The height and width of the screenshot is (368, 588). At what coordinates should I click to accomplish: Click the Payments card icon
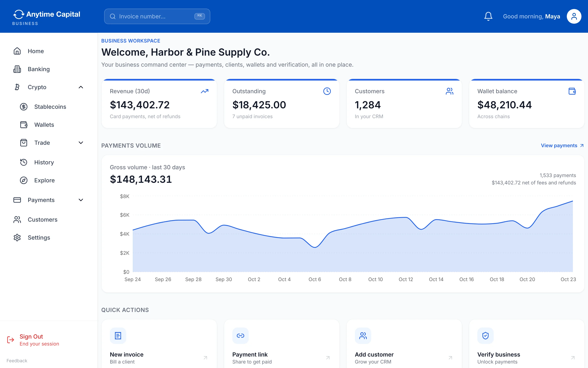coord(17,200)
